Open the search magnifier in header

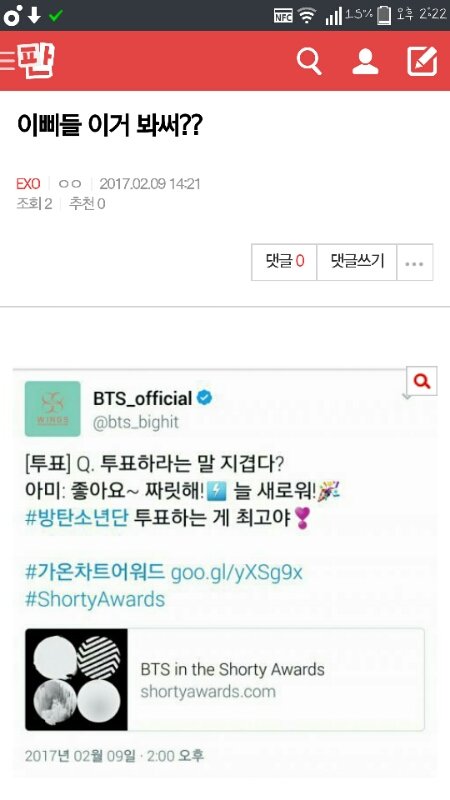tap(309, 62)
